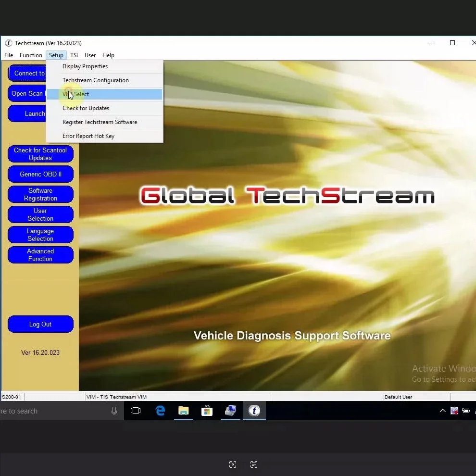
Task: Click the Techstream logo icon in title bar
Action: (x=9, y=43)
